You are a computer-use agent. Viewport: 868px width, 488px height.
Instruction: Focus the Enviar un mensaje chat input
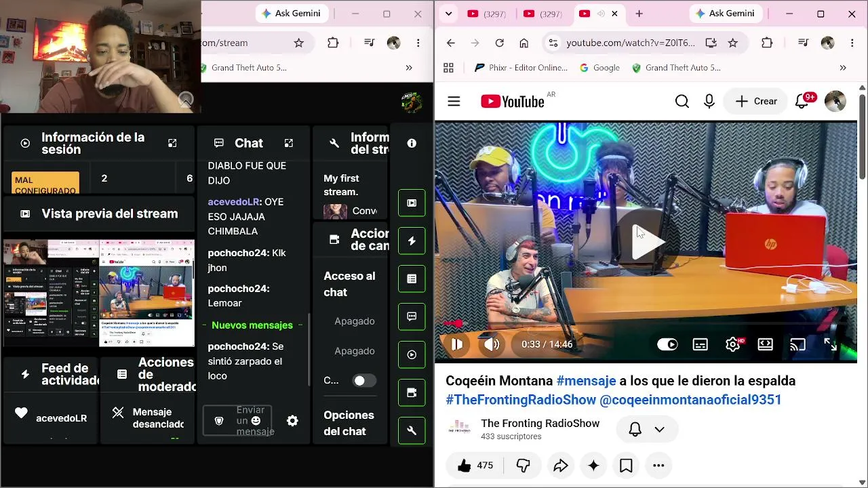click(x=237, y=421)
